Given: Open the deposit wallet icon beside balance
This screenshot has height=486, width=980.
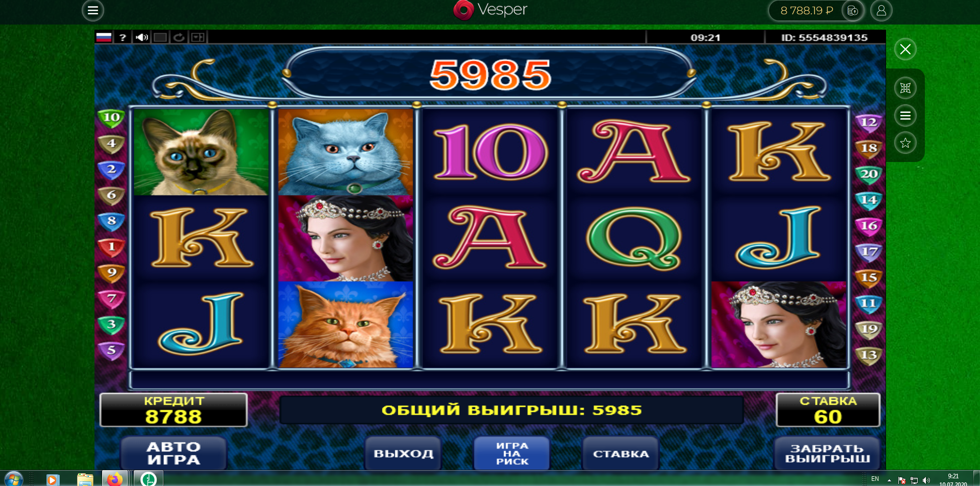Looking at the screenshot, I should coord(852,10).
